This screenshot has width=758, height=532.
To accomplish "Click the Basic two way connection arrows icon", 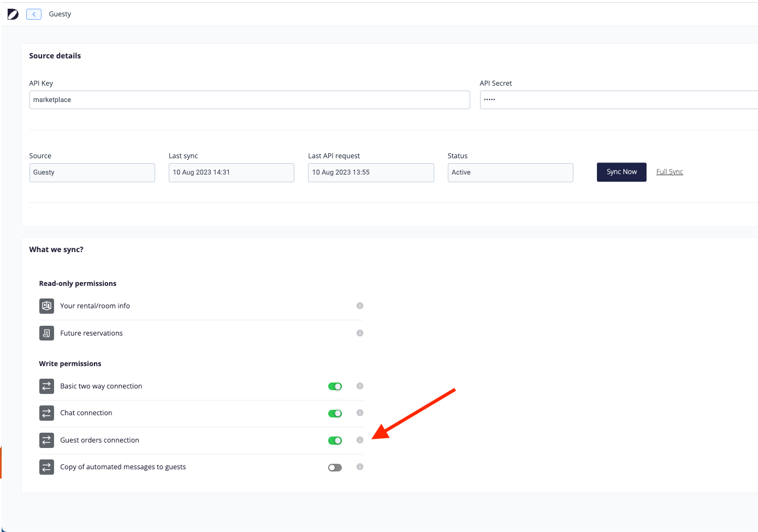I will [x=46, y=386].
